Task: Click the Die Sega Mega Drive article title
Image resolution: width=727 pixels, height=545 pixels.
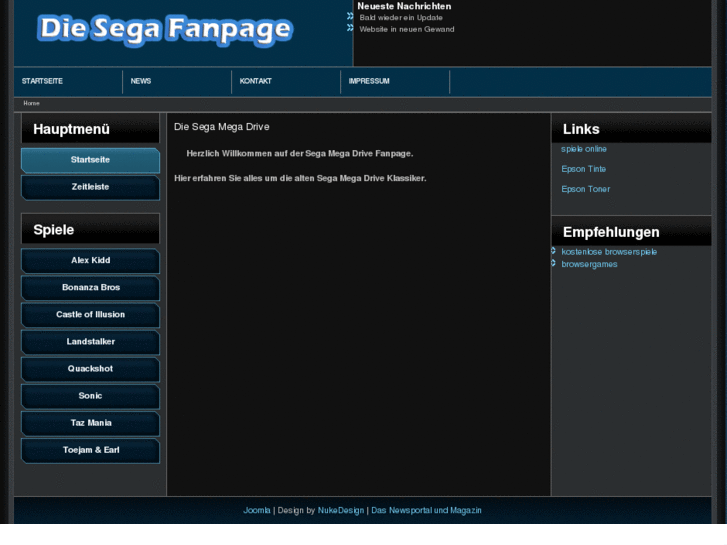Action: pos(222,127)
